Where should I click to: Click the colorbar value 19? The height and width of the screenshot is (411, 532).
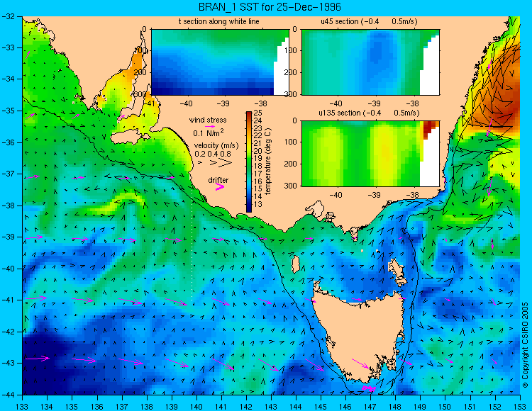point(257,158)
